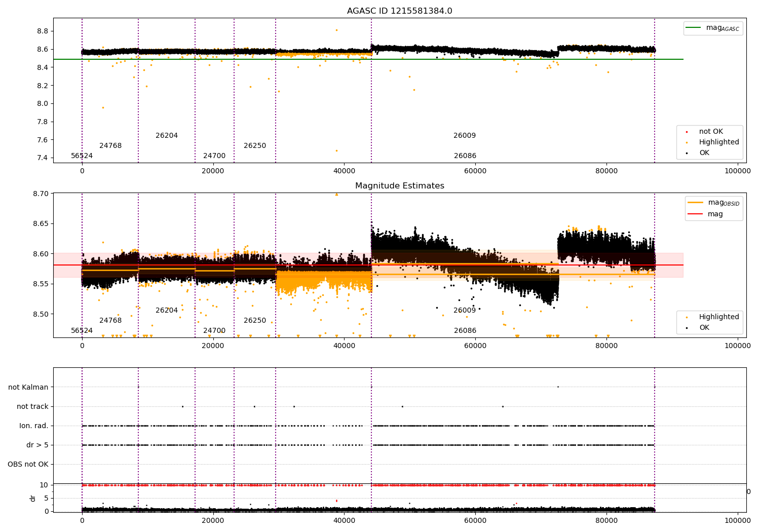This screenshot has width=760, height=532.
Task: Select the red 'mag' legend line sample
Action: (695, 214)
